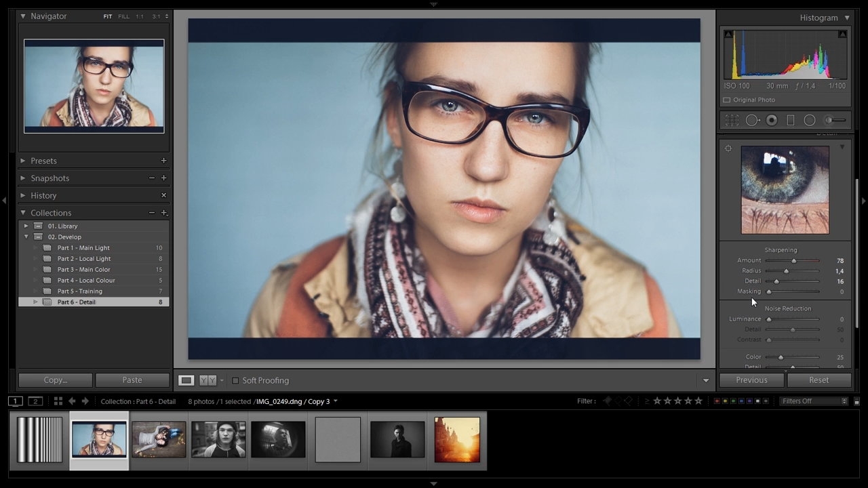Expand the Snapshots panel

point(23,178)
